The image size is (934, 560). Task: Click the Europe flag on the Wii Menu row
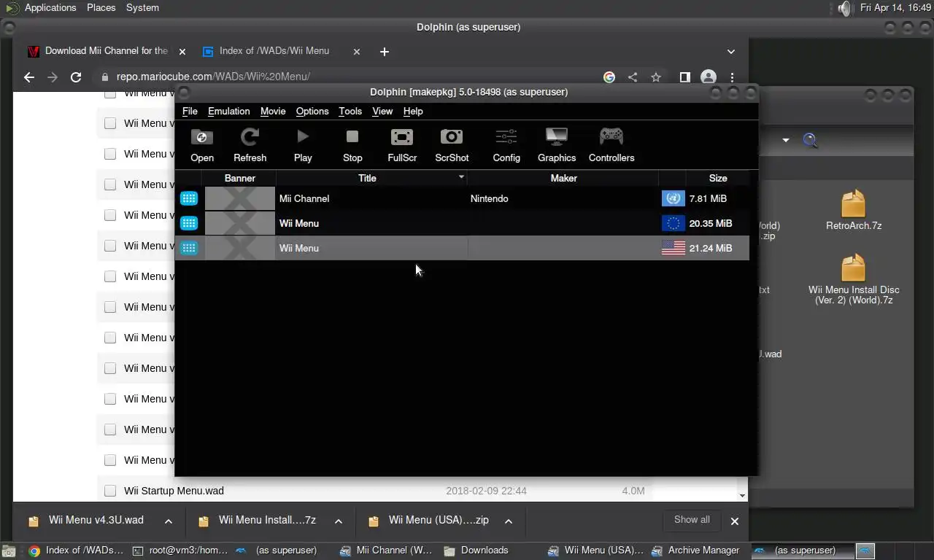673,223
